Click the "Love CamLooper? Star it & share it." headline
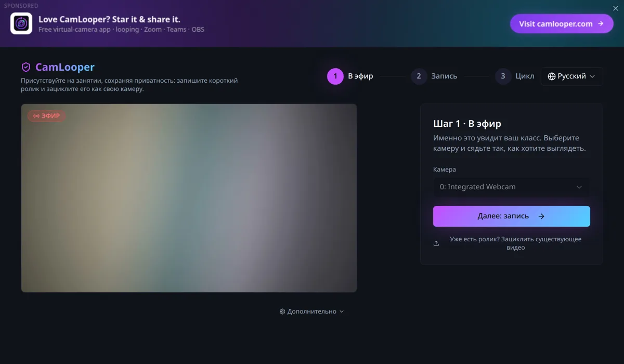624x364 pixels. pyautogui.click(x=109, y=19)
